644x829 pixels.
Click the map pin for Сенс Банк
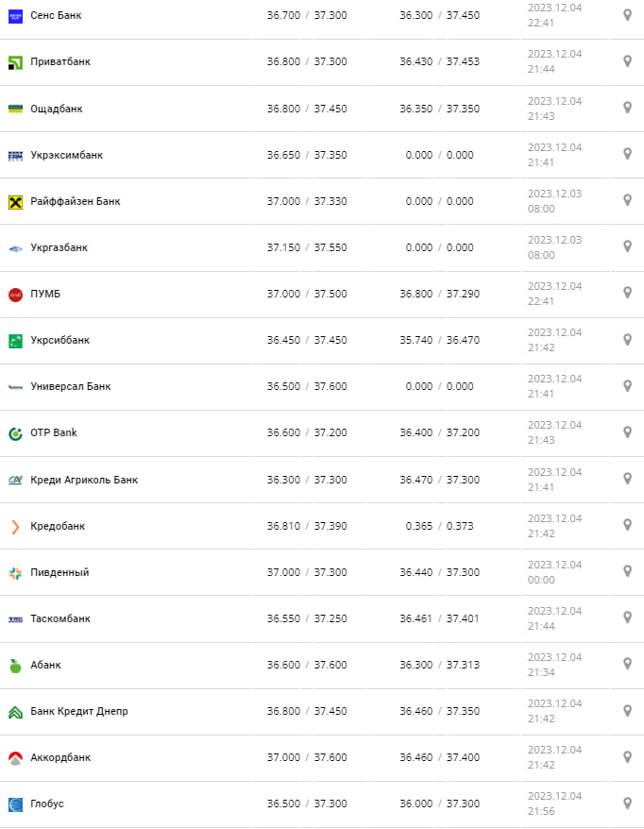(x=627, y=15)
